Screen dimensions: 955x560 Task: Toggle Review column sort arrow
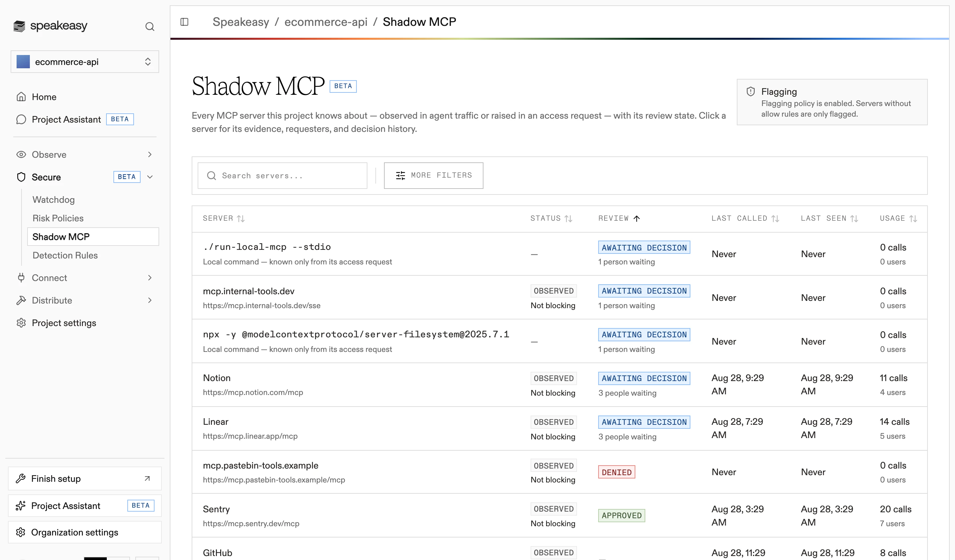[x=637, y=218]
